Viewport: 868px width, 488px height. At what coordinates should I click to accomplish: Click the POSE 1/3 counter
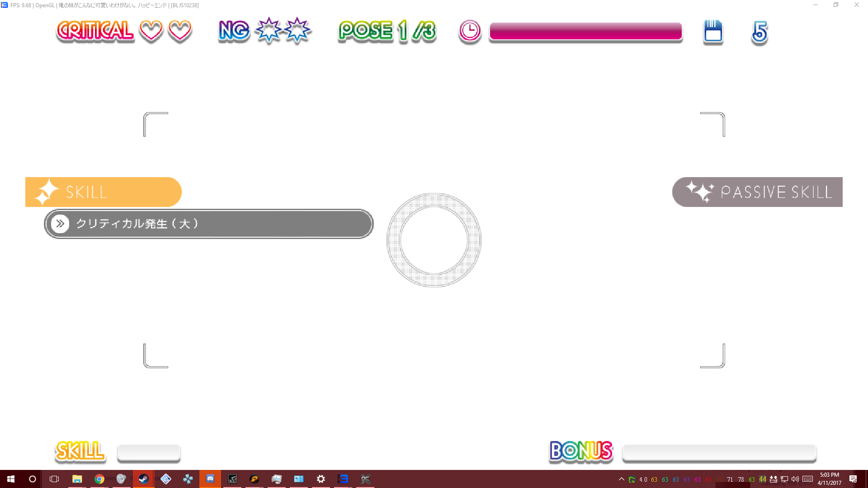pyautogui.click(x=387, y=31)
